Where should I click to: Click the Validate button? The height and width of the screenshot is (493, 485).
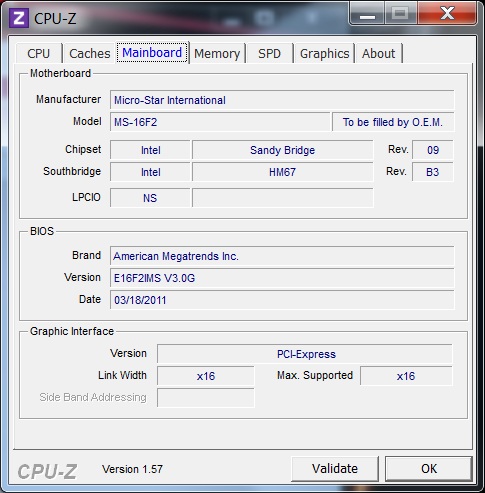click(335, 469)
